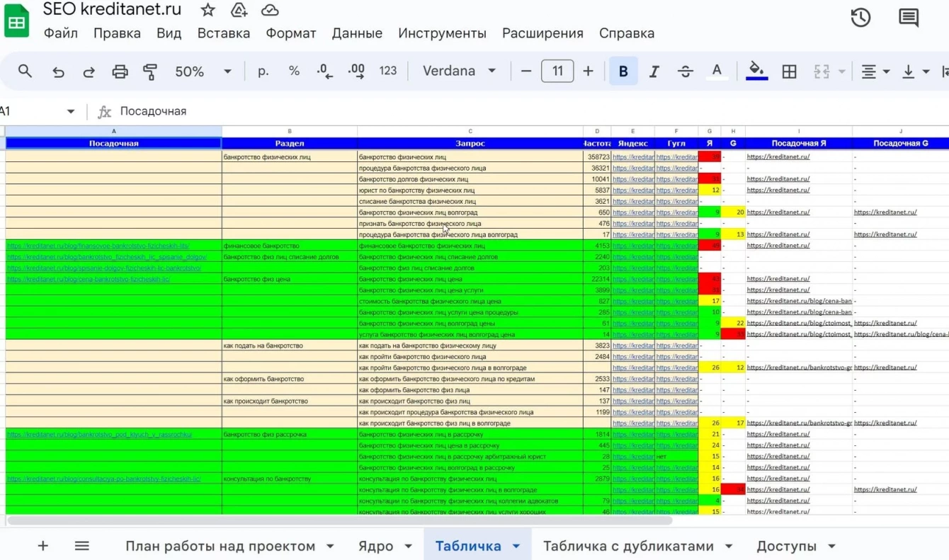Toggle italic text formatting
The height and width of the screenshot is (560, 949).
point(654,72)
